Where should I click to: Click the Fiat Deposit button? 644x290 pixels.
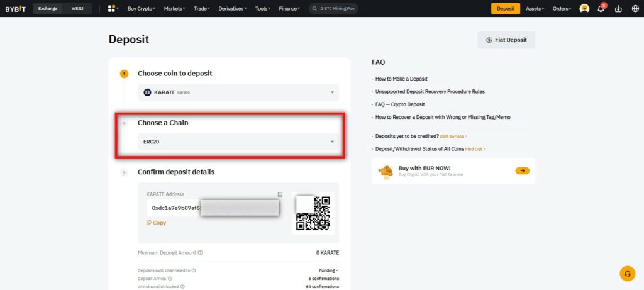[x=506, y=40]
